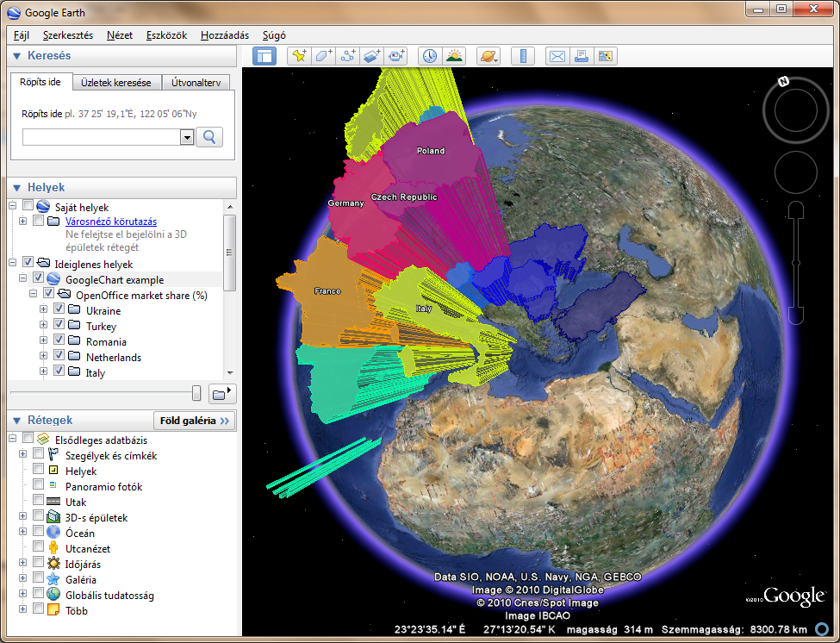The height and width of the screenshot is (643, 840).
Task: Add a path using the toolbar icon
Action: click(348, 56)
